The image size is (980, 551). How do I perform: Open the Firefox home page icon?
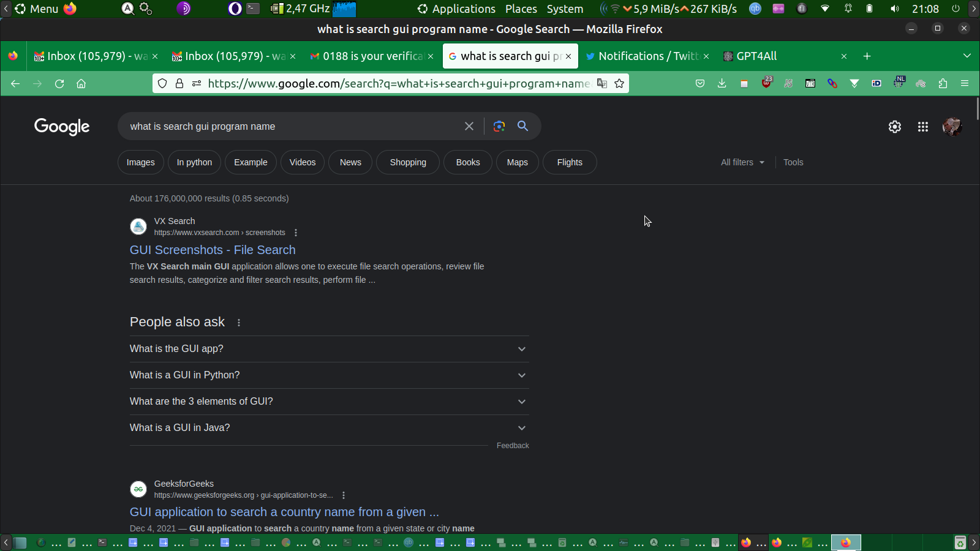coord(81,83)
